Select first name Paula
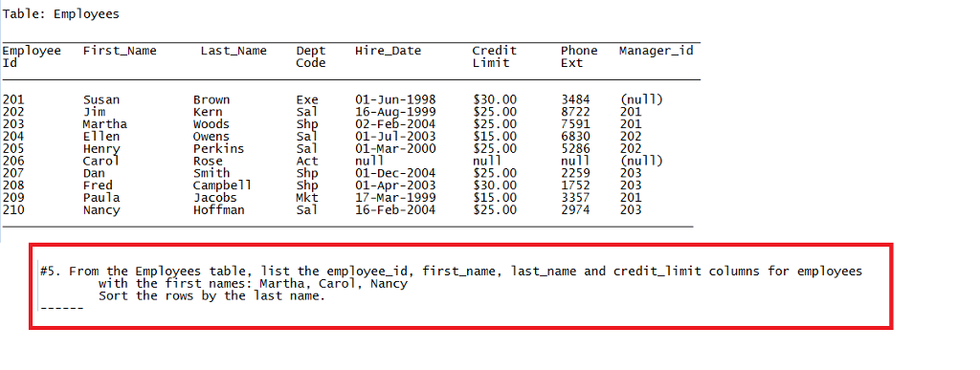The height and width of the screenshot is (370, 980). 101,198
